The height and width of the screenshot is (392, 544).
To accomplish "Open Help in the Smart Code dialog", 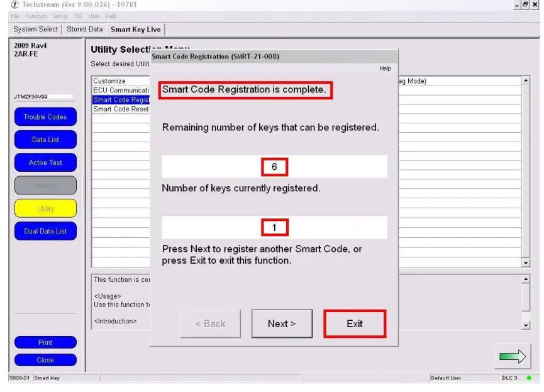I will [385, 69].
